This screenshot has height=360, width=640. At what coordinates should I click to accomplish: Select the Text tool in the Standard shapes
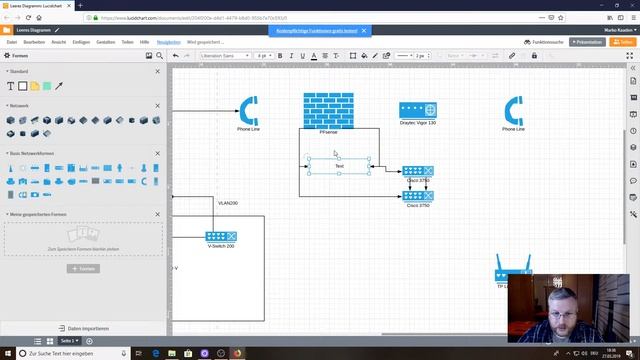pos(11,86)
